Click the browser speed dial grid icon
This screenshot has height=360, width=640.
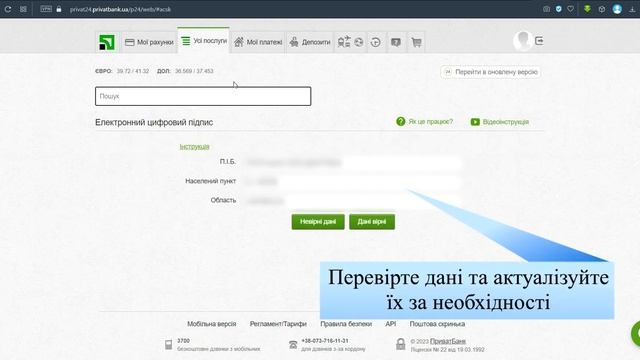point(23,9)
